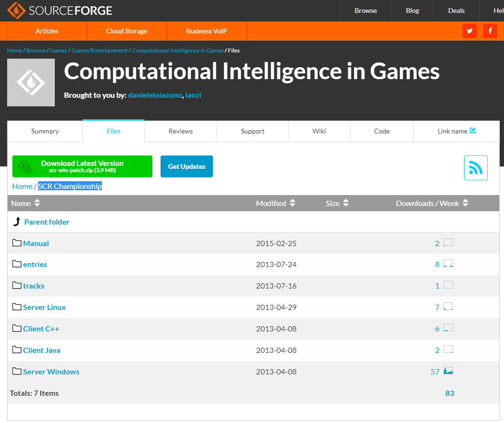Click the RSS feed icon button
The height and width of the screenshot is (423, 504).
click(476, 168)
